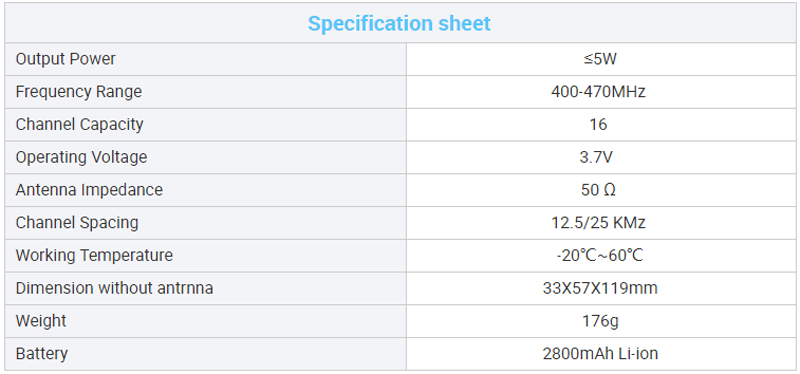
Task: Click the 3.7V voltage value
Action: pos(596,157)
